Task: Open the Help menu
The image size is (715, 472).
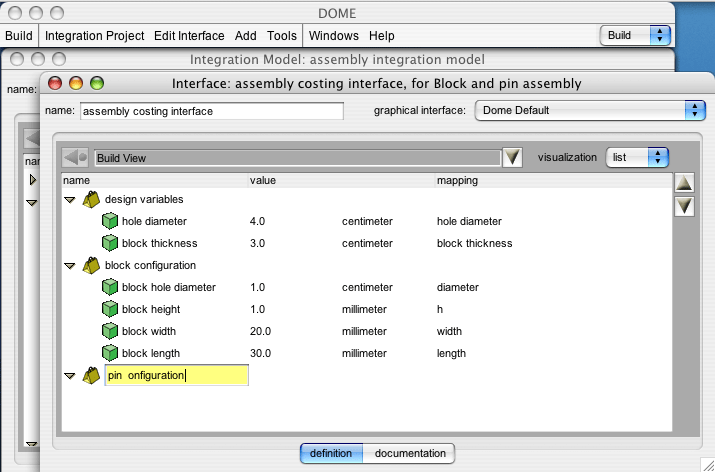Action: 382,36
